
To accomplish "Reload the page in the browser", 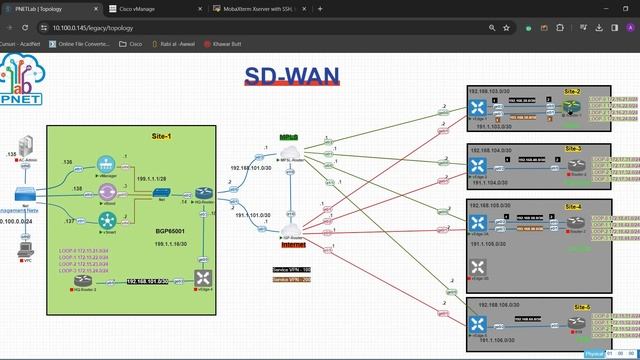I will 25,28.
